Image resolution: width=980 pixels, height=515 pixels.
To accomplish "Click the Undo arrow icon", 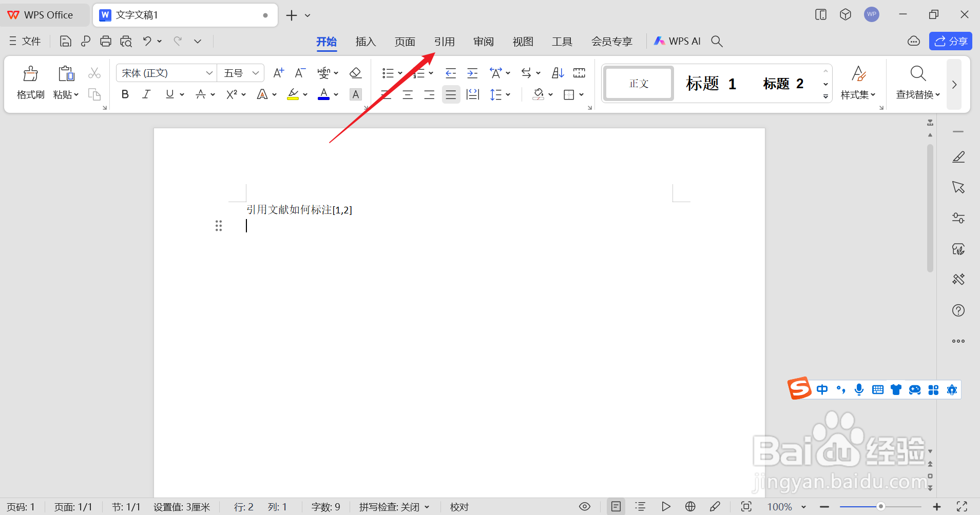I will click(x=147, y=41).
